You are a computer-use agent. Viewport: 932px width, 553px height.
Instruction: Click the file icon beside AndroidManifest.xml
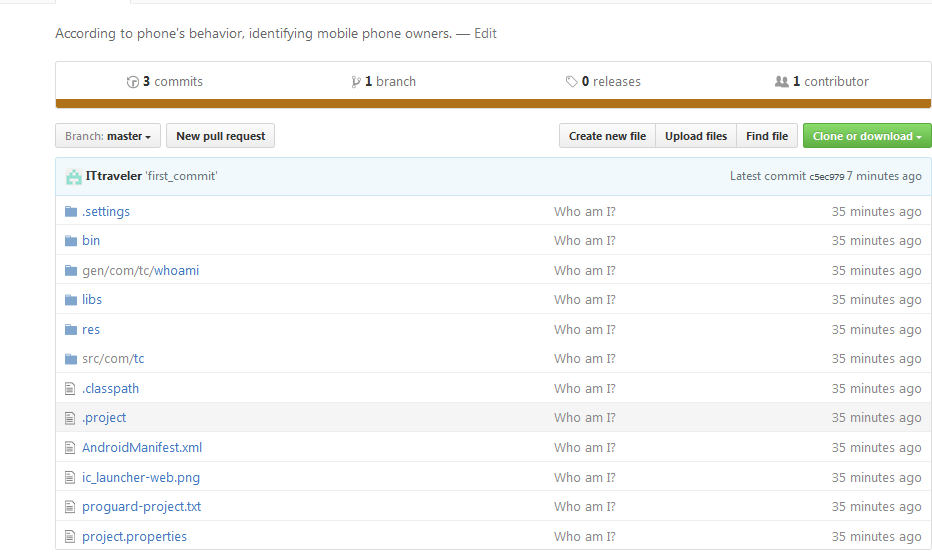coord(70,447)
